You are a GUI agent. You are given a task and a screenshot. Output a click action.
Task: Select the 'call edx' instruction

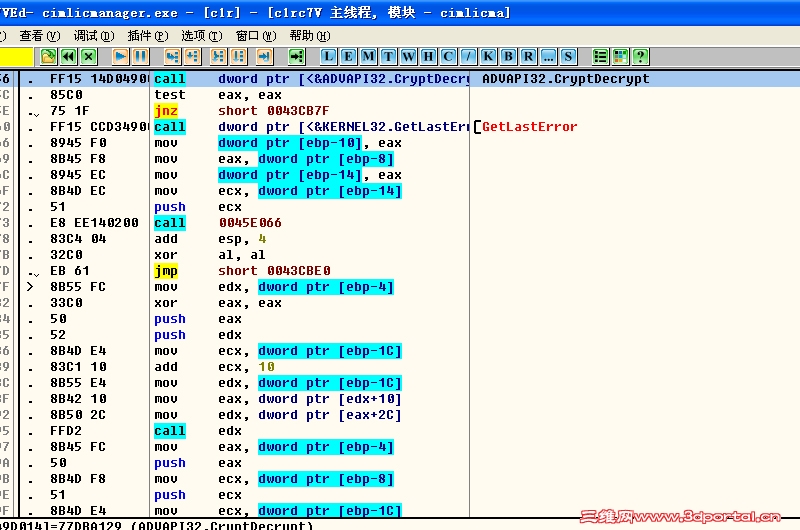click(x=198, y=431)
